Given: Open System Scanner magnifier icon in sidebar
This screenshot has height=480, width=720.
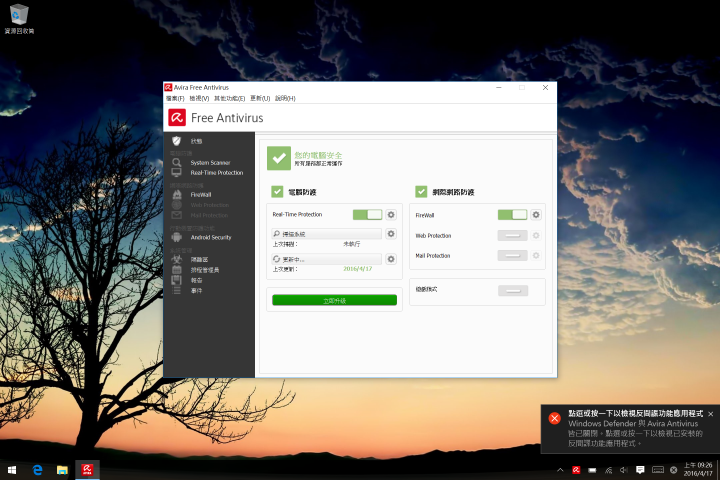Looking at the screenshot, I should (x=176, y=163).
